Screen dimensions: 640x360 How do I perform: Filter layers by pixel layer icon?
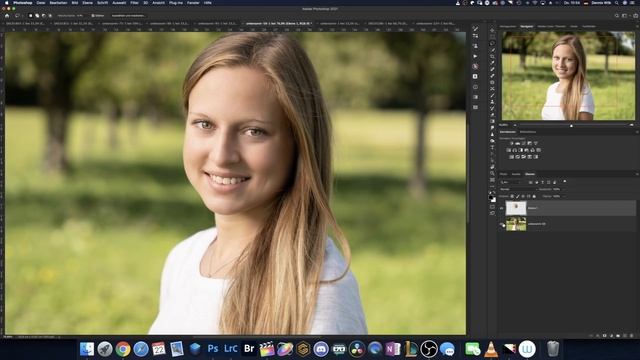click(x=531, y=182)
